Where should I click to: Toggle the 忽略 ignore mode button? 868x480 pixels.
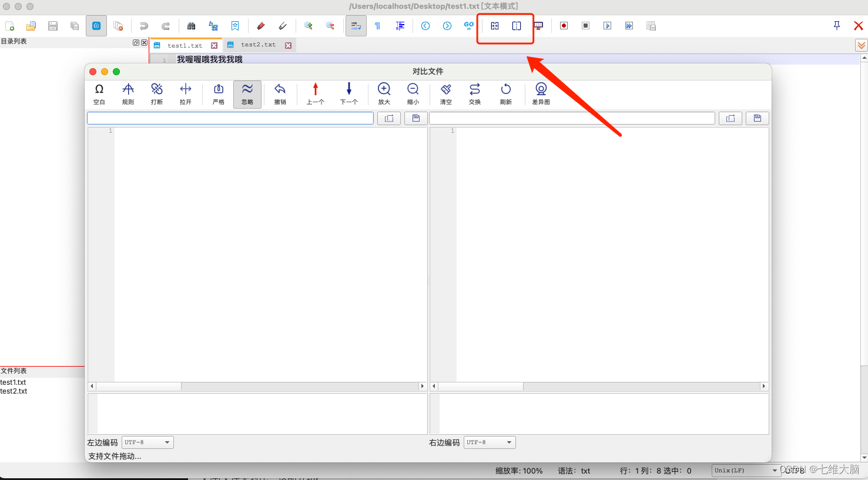247,94
